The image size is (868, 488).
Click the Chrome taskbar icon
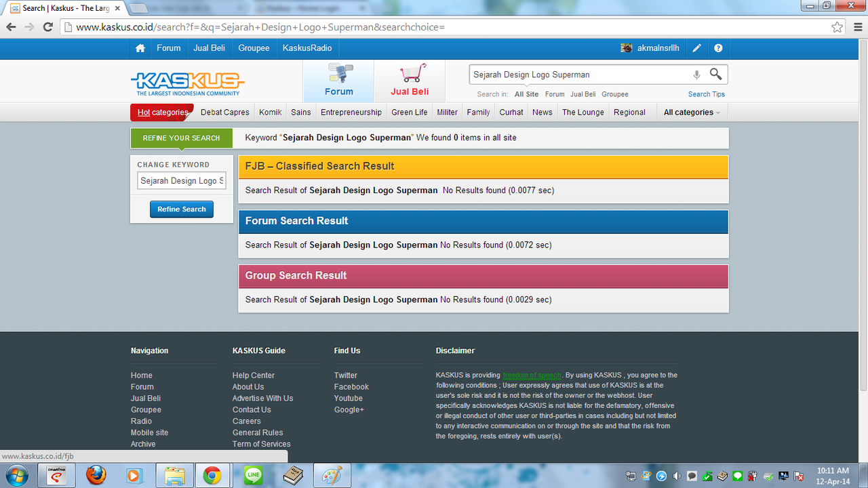212,476
